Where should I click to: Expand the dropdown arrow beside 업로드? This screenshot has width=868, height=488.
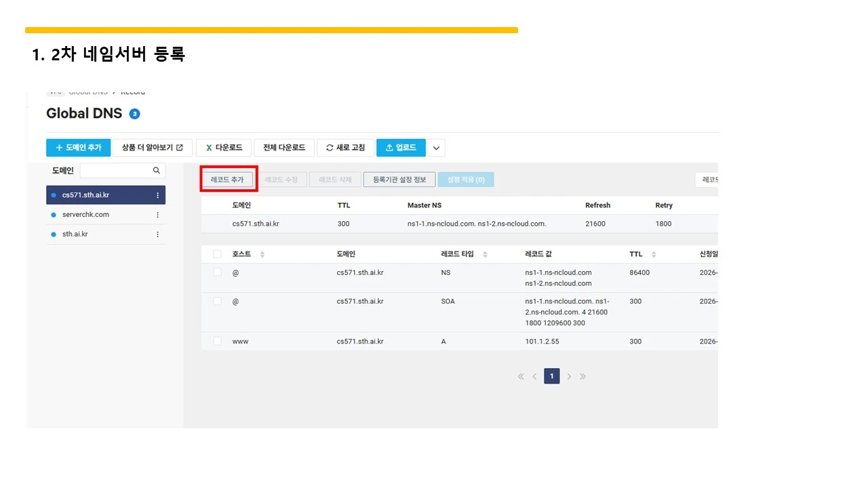tap(436, 148)
